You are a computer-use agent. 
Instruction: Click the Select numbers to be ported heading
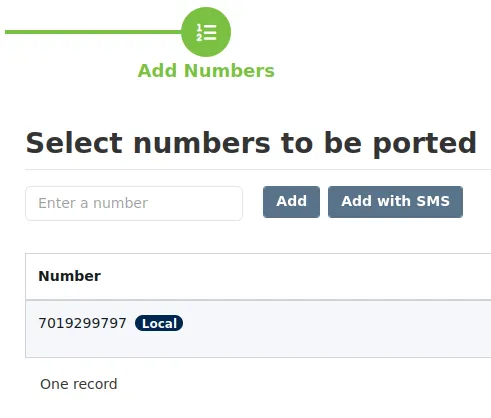(x=251, y=143)
